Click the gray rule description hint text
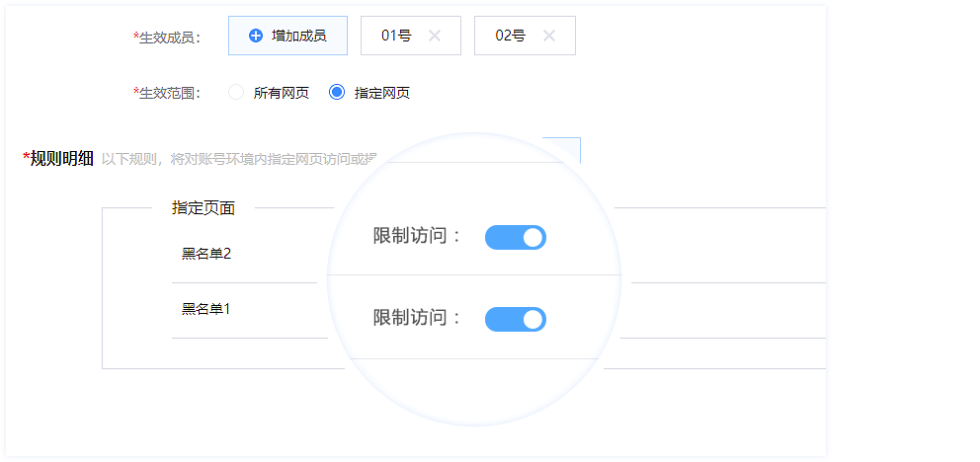Screen dimensions: 980x462 (237, 159)
